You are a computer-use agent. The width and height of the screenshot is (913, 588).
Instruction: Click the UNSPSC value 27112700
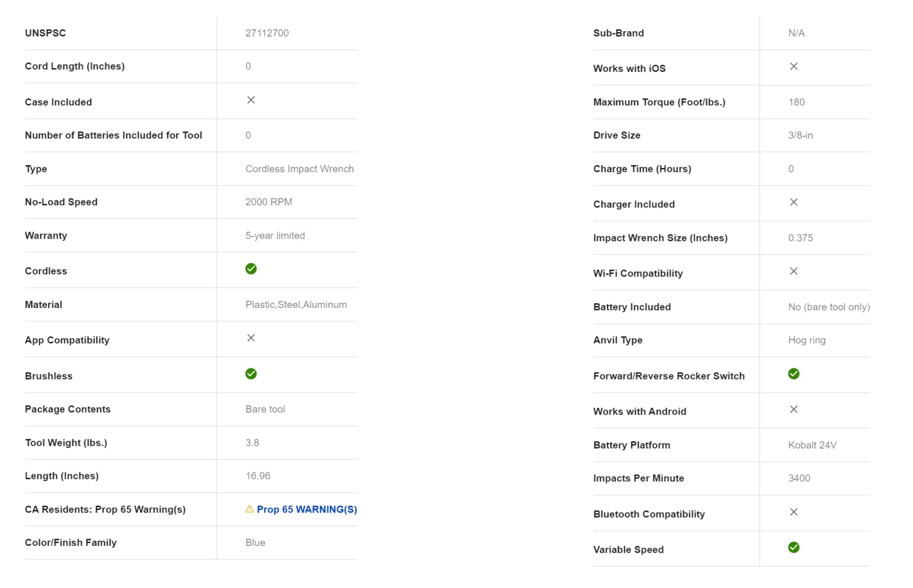click(267, 33)
